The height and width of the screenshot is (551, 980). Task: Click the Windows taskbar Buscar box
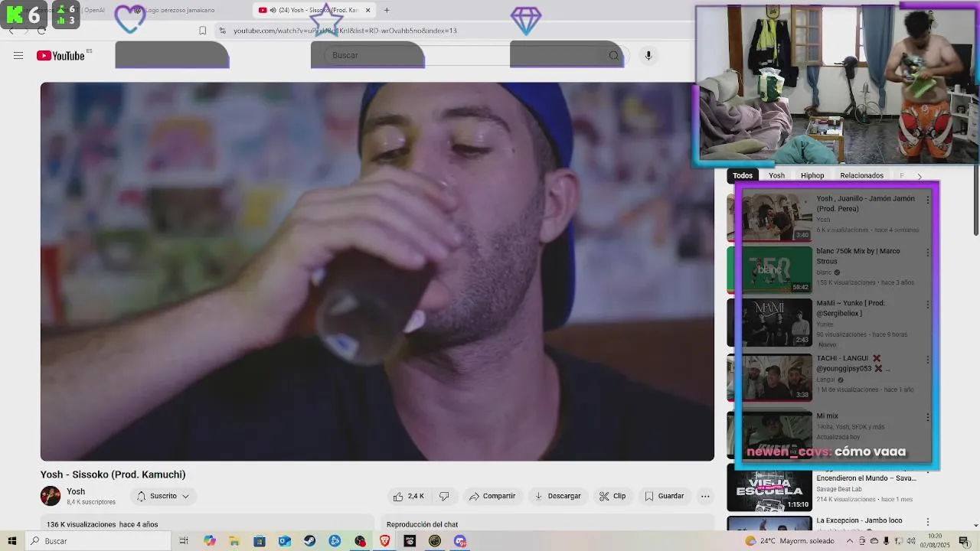pyautogui.click(x=98, y=541)
